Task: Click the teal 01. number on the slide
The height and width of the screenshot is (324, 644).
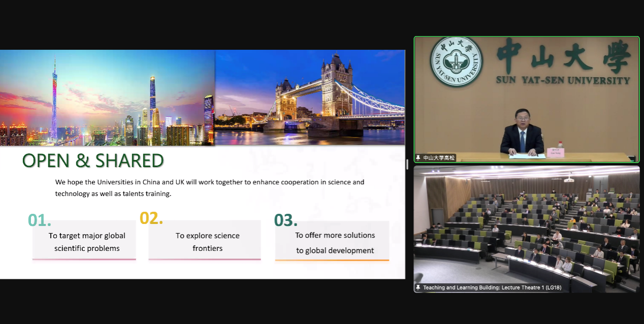Action: 40,220
